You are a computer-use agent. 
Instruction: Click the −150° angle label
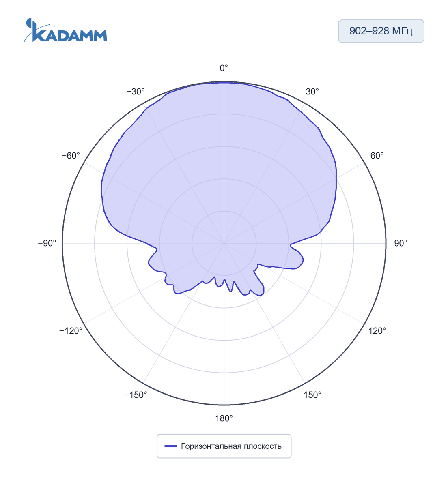coord(136,395)
